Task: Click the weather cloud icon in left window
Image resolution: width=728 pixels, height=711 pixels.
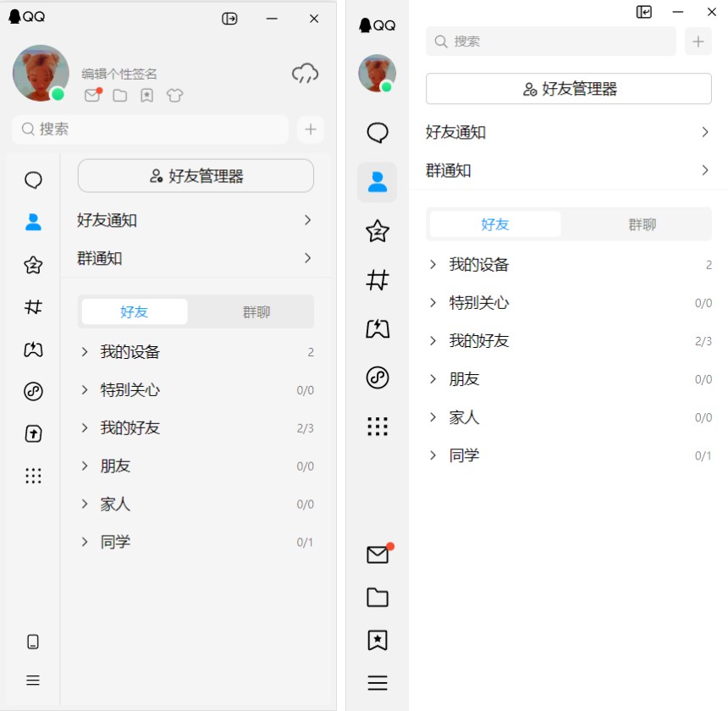Action: click(x=305, y=73)
